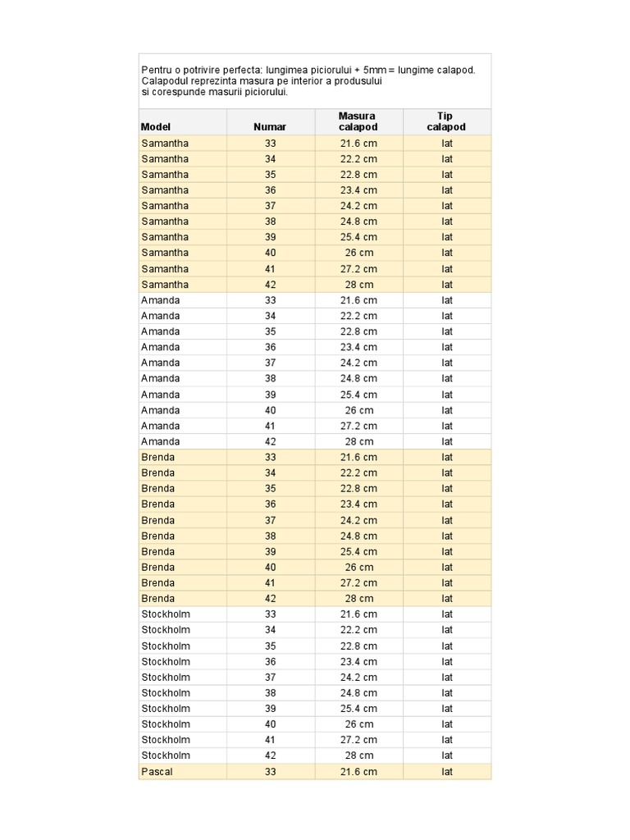Select the Tip calapod column header

click(x=447, y=122)
